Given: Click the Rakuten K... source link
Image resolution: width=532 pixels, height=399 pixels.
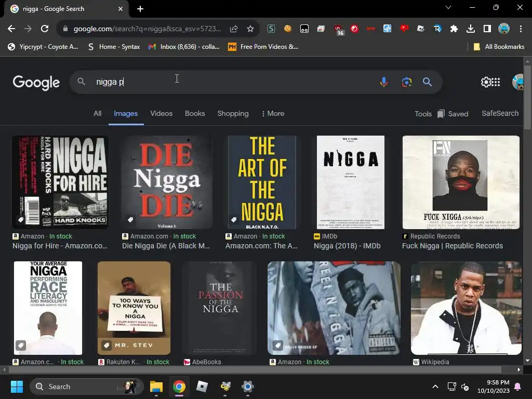Looking at the screenshot, I should pyautogui.click(x=119, y=362).
